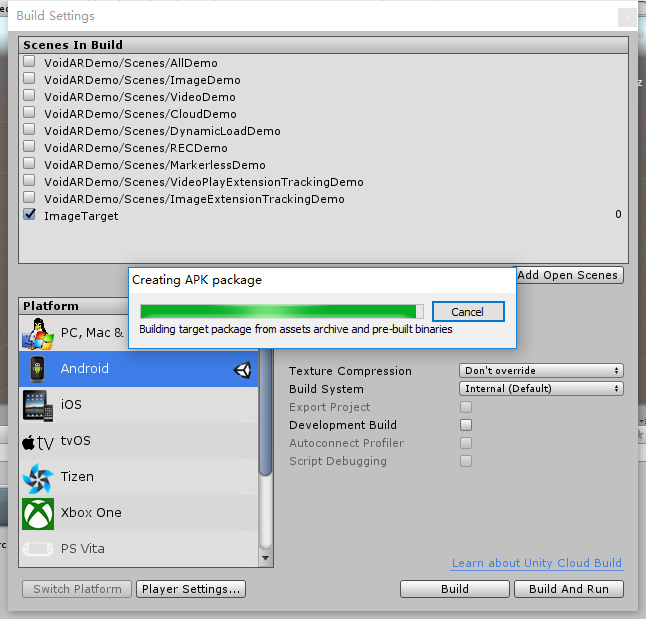
Task: Enable the VideoDemo scene checkbox
Action: point(29,95)
